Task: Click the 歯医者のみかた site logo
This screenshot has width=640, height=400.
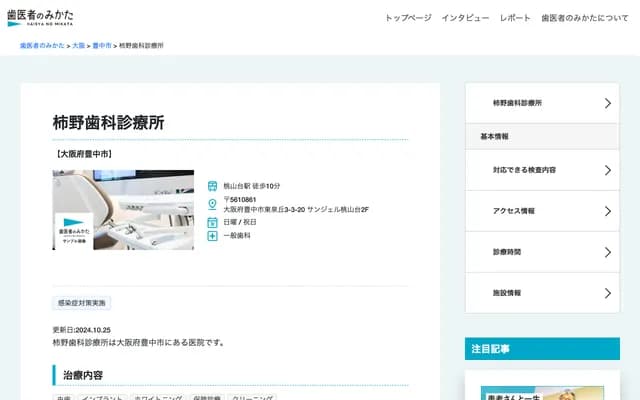Action: click(x=40, y=18)
